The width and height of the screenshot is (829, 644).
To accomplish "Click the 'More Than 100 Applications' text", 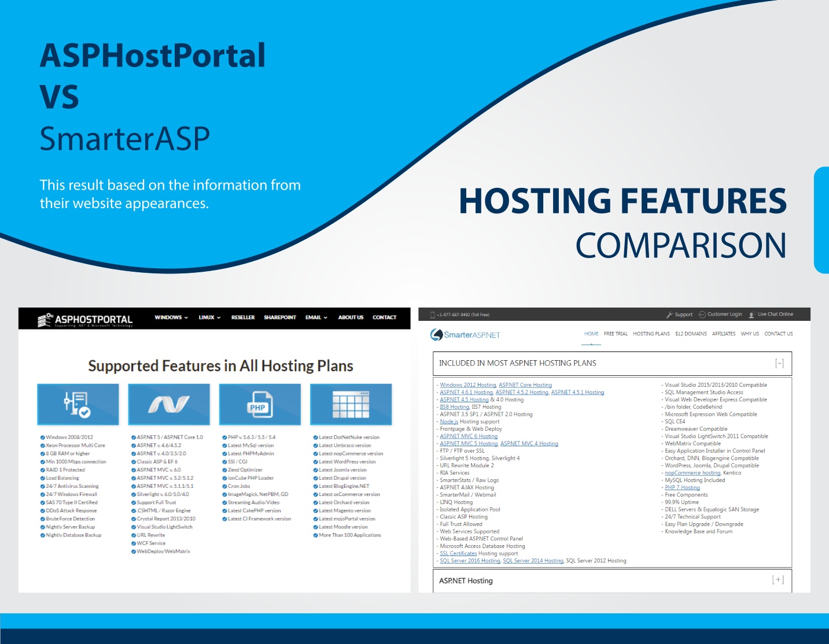I will pos(350,535).
